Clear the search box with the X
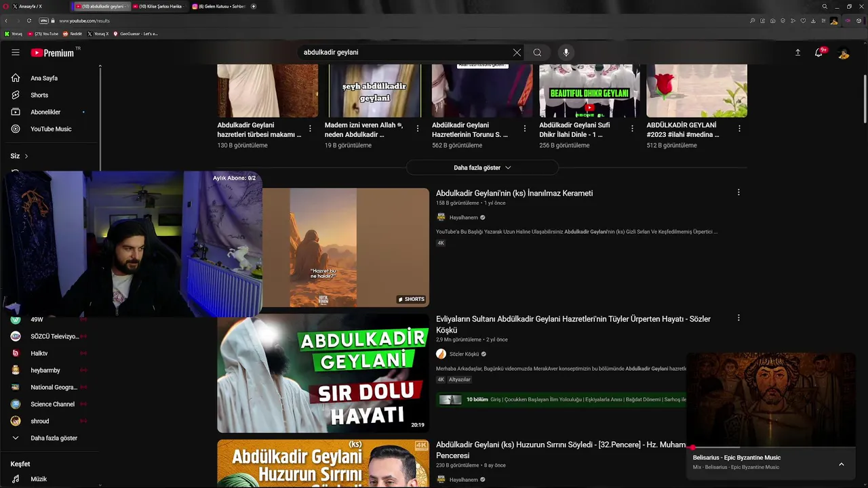The width and height of the screenshot is (868, 488). click(x=517, y=52)
